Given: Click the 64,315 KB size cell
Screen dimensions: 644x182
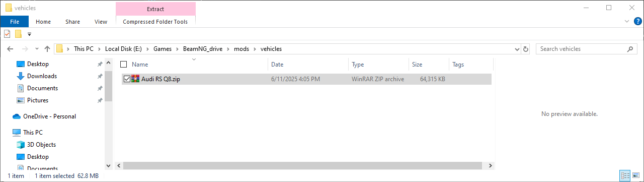Looking at the screenshot, I should [432, 79].
